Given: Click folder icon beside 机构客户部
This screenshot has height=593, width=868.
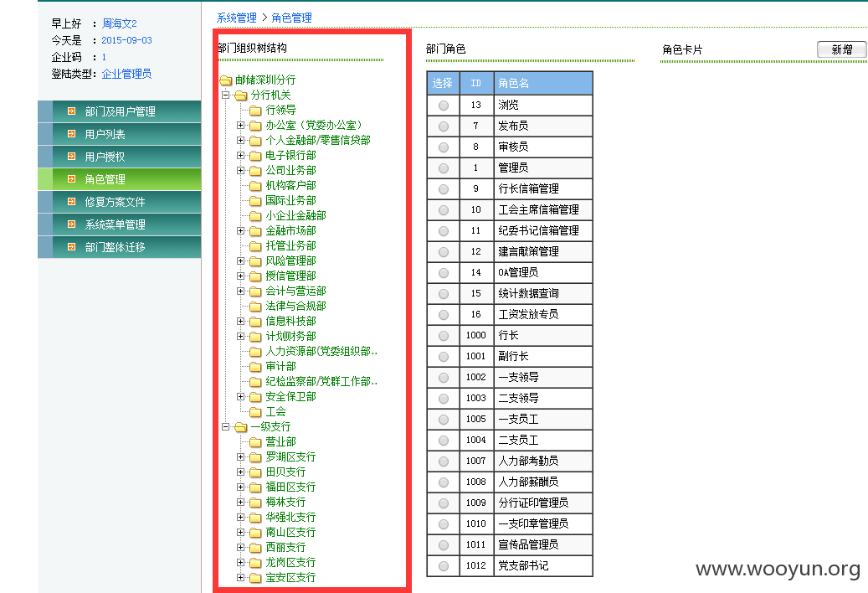Looking at the screenshot, I should (x=255, y=185).
